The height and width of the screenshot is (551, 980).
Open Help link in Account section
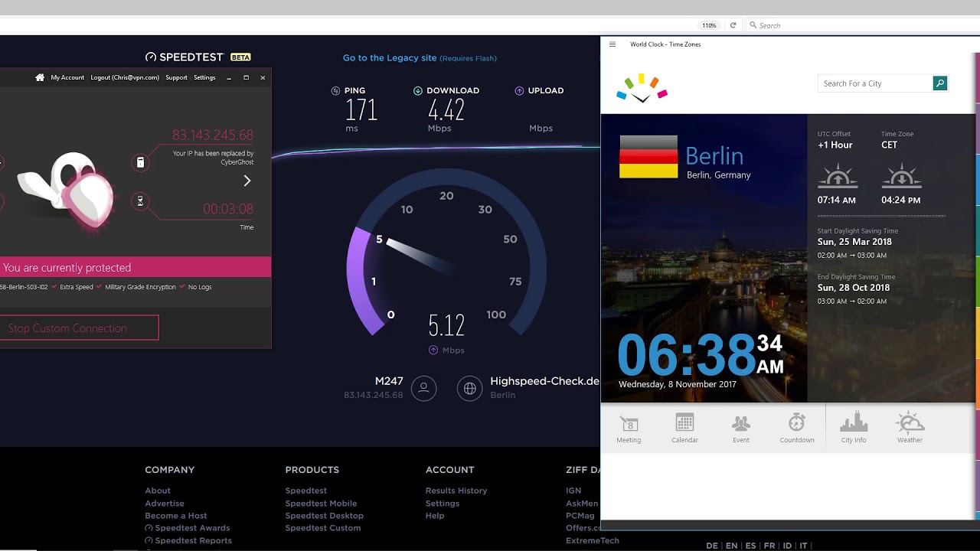click(x=435, y=516)
